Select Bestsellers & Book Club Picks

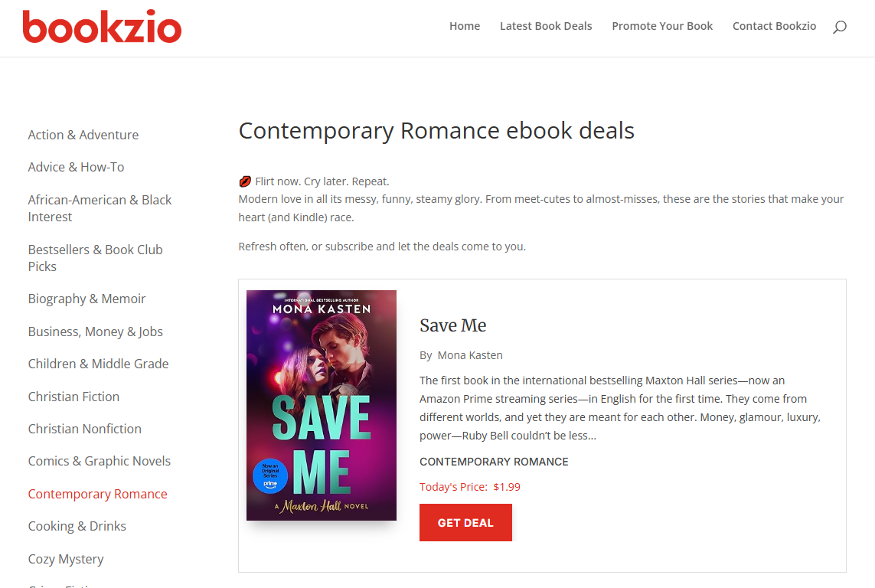coord(95,258)
